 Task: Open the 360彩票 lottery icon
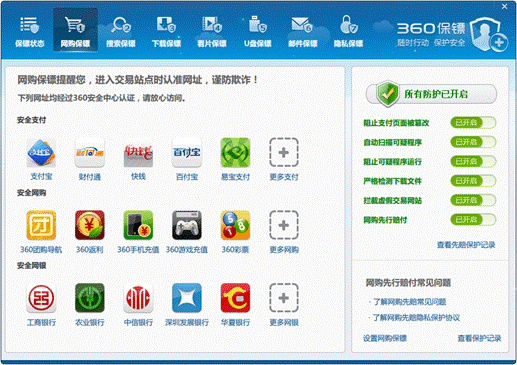[x=235, y=225]
